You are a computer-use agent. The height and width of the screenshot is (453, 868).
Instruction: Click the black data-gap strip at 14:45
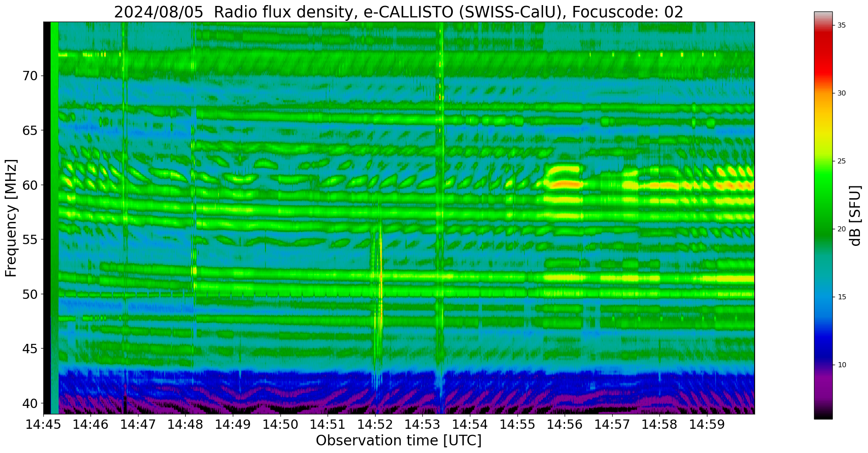click(x=47, y=218)
